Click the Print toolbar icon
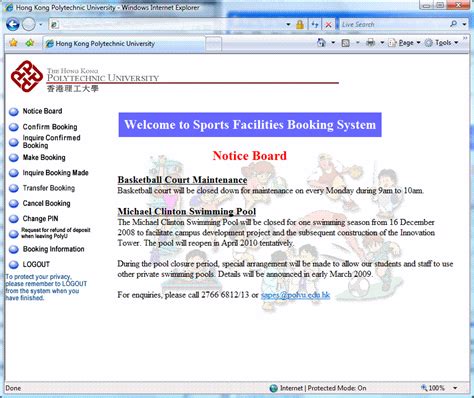Viewport: 474px width, 398px height. click(370, 43)
